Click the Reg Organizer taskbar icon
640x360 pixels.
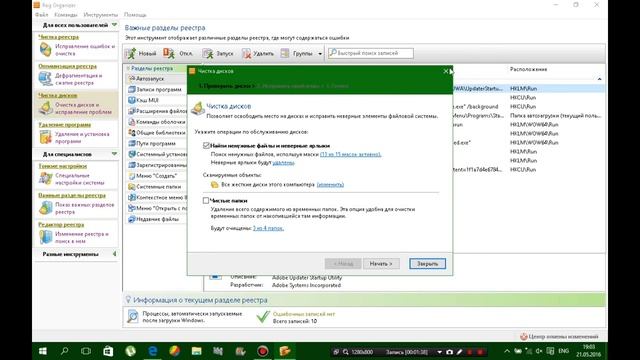[284, 351]
